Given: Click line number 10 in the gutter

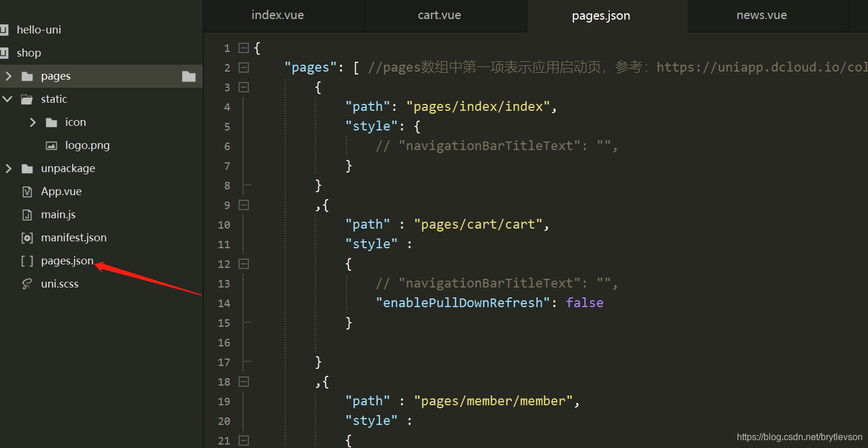Looking at the screenshot, I should tap(224, 225).
